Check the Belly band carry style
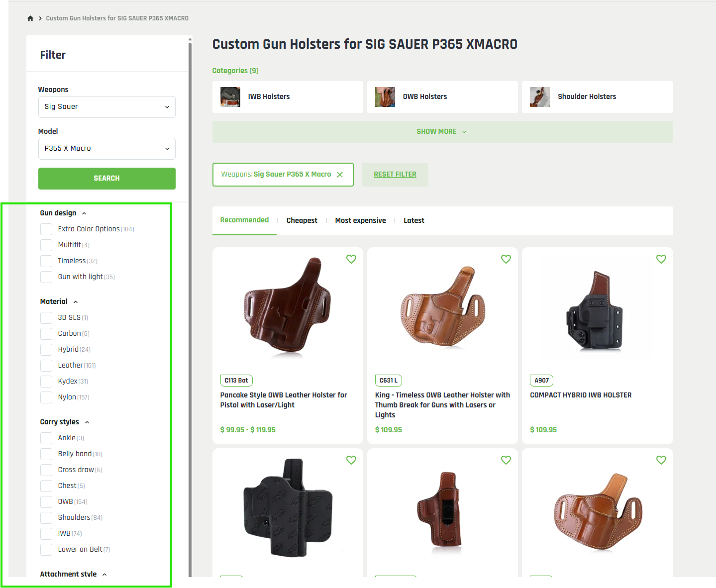Image resolution: width=716 pixels, height=588 pixels. coord(46,454)
